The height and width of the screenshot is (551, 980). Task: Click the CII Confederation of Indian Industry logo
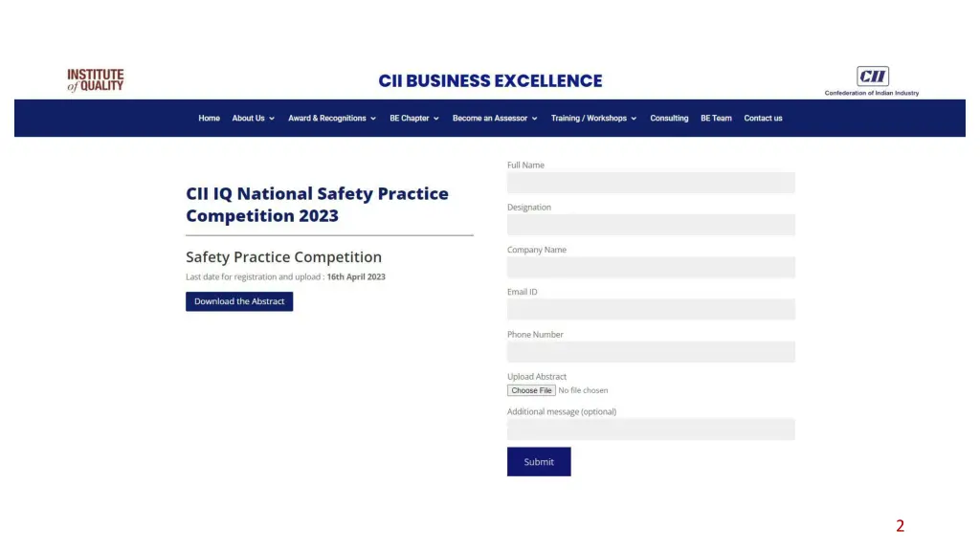[x=871, y=81]
